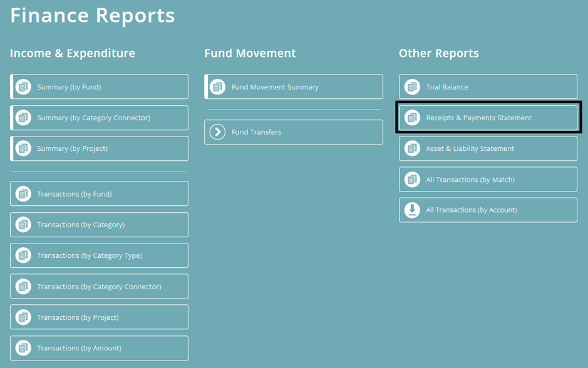
Task: Click the report icon on Fund Movement Summary
Action: tap(218, 86)
